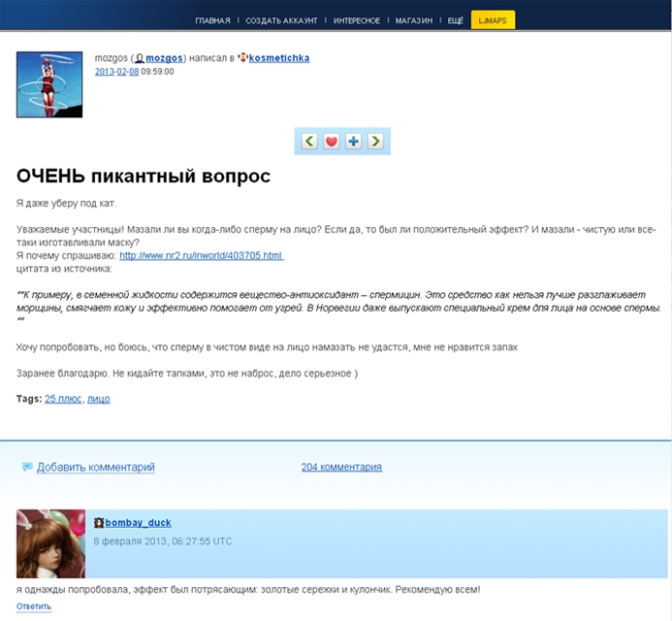Image resolution: width=672 pixels, height=621 pixels.
Task: Click the year 2013 date link
Action: [105, 72]
